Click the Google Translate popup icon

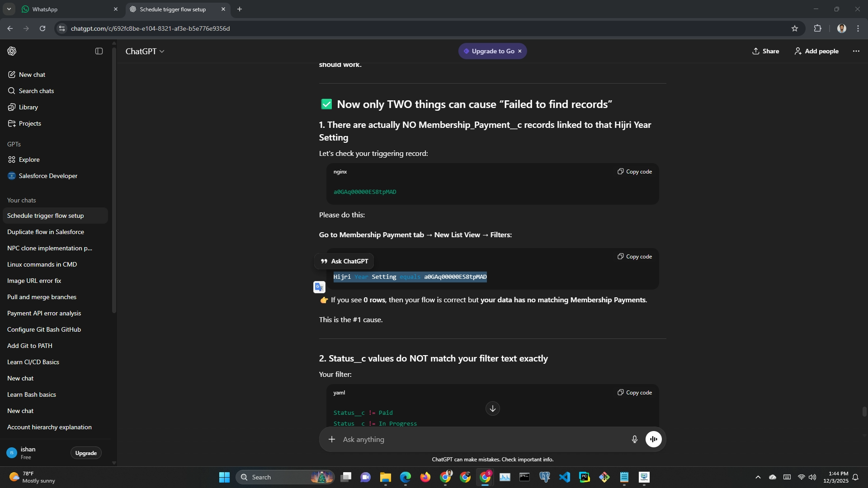click(x=319, y=287)
